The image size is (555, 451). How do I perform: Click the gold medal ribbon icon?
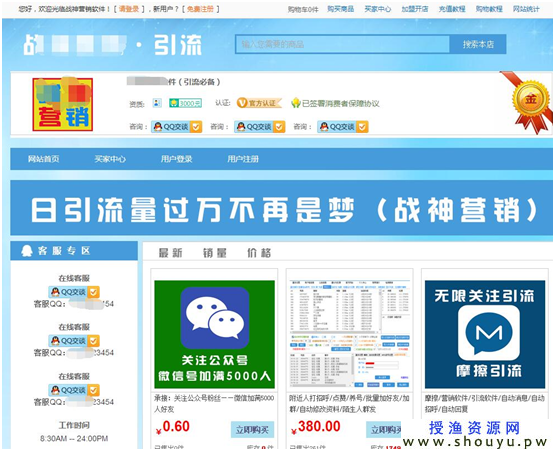529,102
